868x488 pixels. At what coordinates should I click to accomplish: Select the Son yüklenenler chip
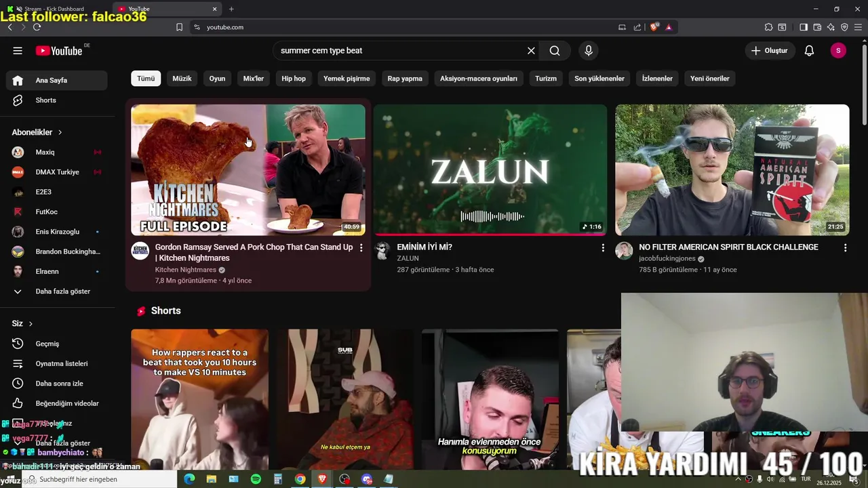coord(599,79)
